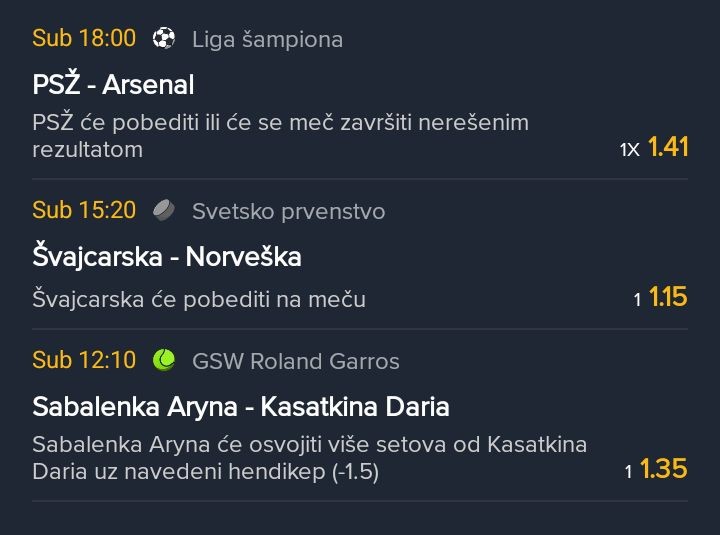Click the Liga šampiona league label
The image size is (720, 535).
pyautogui.click(x=267, y=39)
